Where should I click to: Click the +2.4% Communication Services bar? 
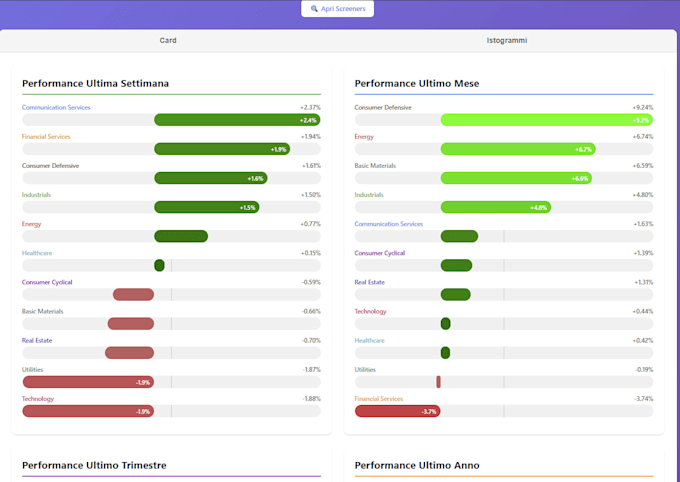pos(237,120)
